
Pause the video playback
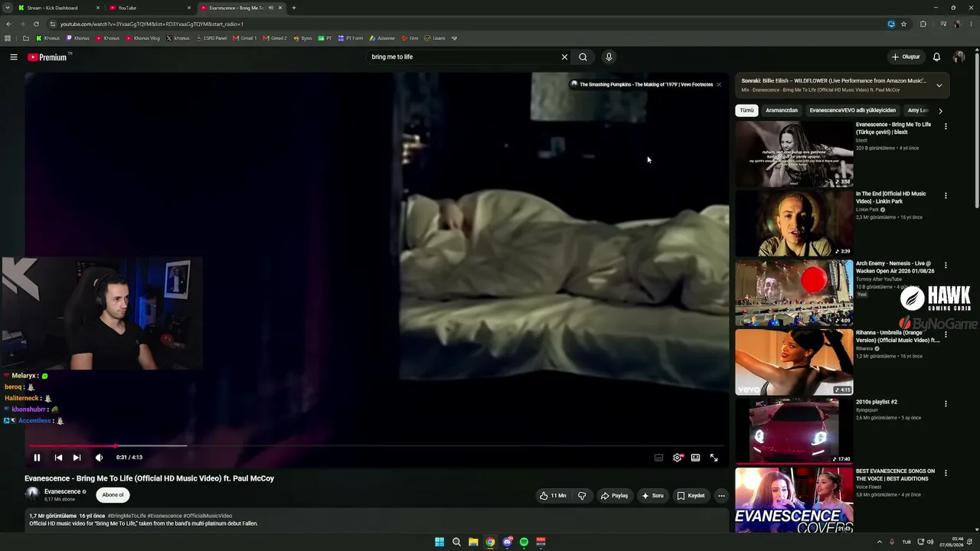[x=37, y=458]
